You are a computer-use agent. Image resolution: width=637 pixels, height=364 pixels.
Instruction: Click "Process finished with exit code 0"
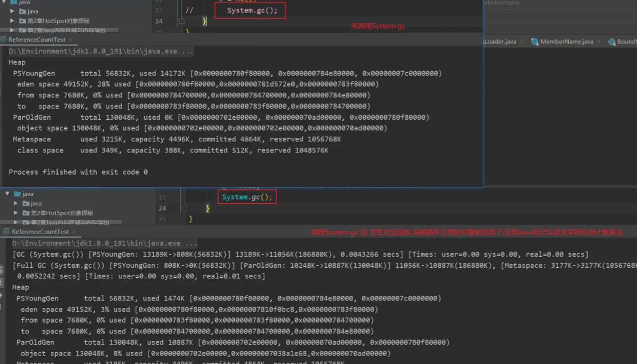pyautogui.click(x=78, y=172)
